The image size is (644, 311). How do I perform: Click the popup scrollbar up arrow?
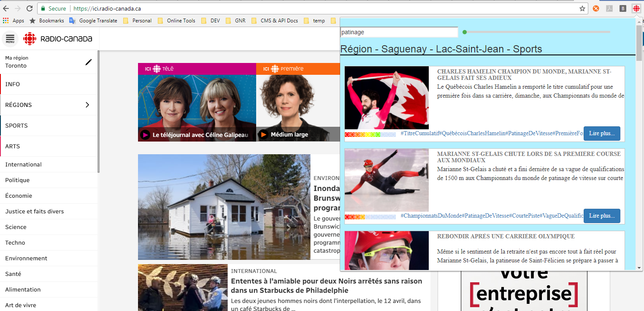[x=639, y=21]
